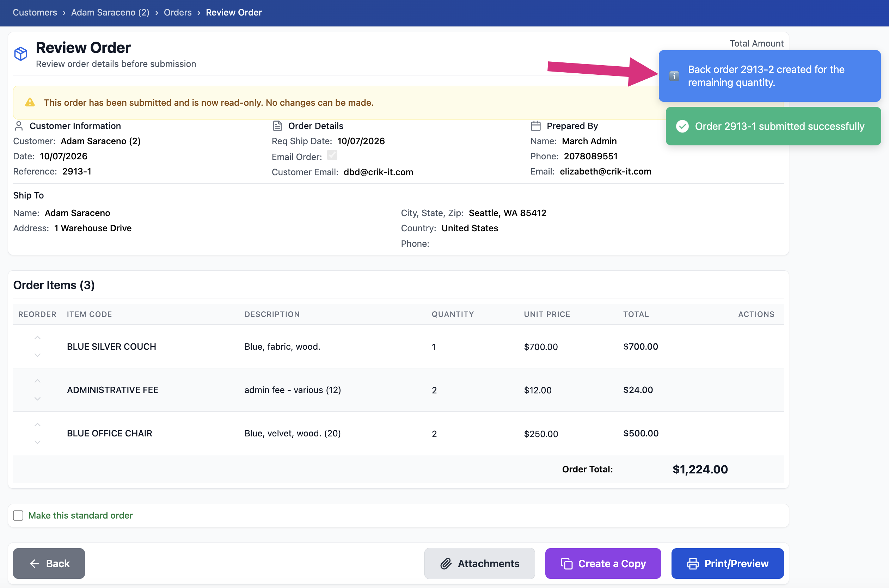
Task: Click the QUANTITY column header
Action: (x=453, y=314)
